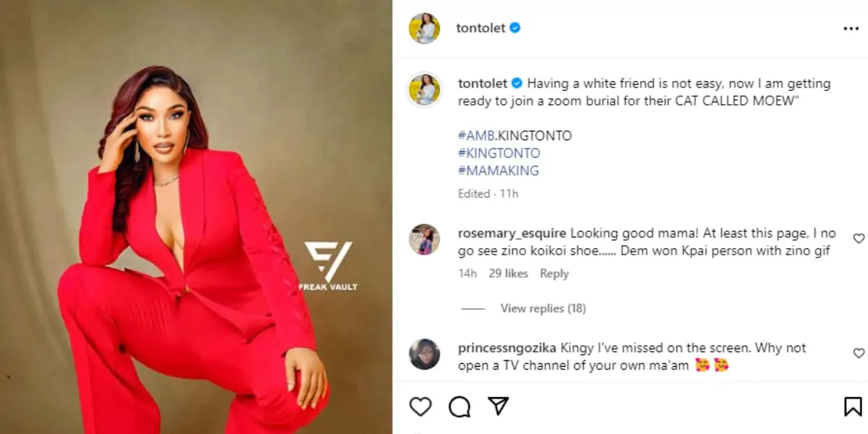Viewport: 868px width, 434px height.
Task: Open the three-dot more options menu
Action: tap(851, 29)
